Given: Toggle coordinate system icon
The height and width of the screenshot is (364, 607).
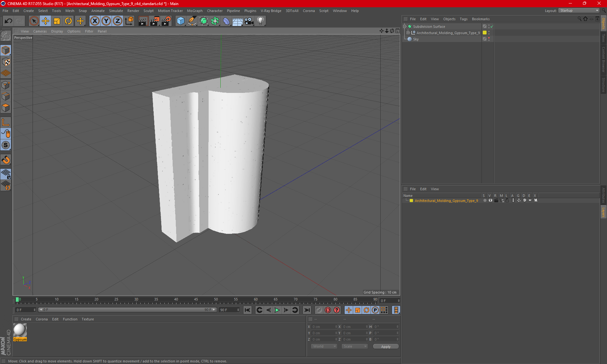Looking at the screenshot, I should click(x=129, y=21).
